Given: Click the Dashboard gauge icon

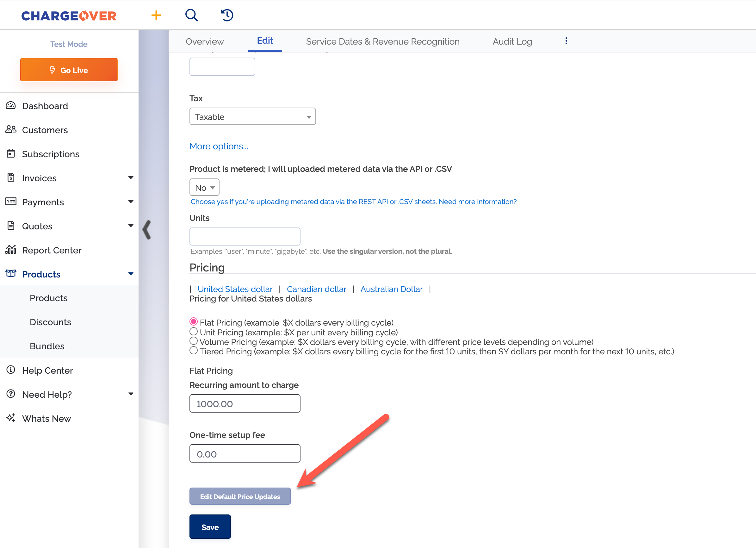Looking at the screenshot, I should point(11,106).
